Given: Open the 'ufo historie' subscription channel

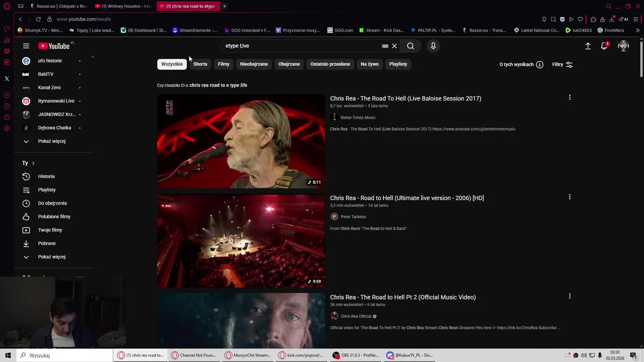Looking at the screenshot, I should tap(50, 61).
